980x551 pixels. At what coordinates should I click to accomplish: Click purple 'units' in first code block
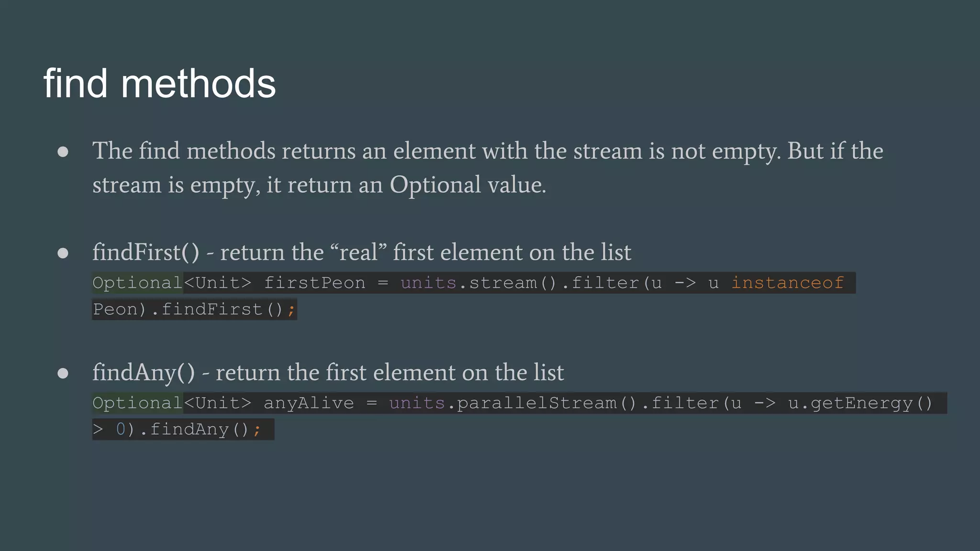pos(428,283)
